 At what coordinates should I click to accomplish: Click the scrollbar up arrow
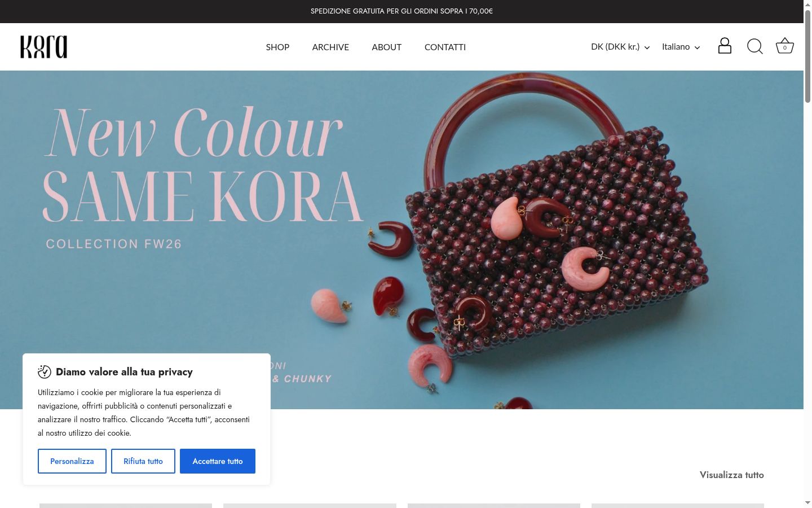[x=807, y=4]
